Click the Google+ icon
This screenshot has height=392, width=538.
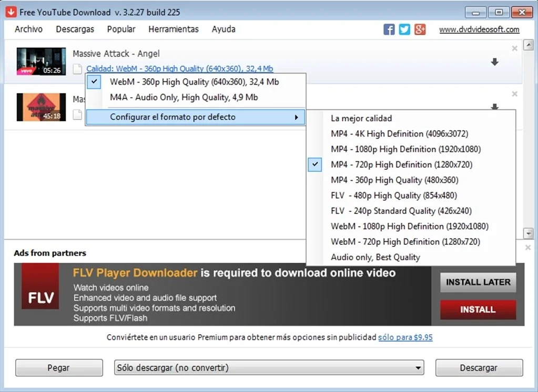point(420,29)
